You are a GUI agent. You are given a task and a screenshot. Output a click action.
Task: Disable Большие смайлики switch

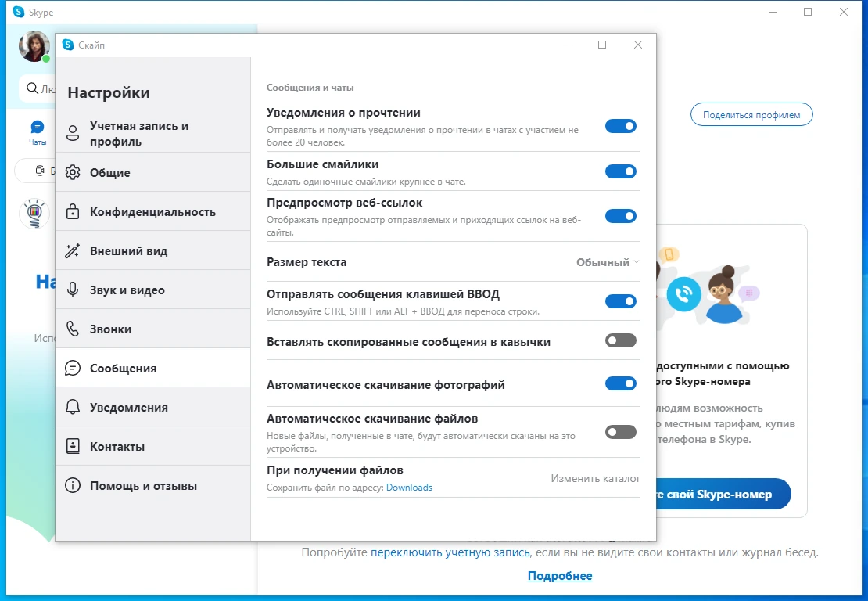pyautogui.click(x=621, y=171)
